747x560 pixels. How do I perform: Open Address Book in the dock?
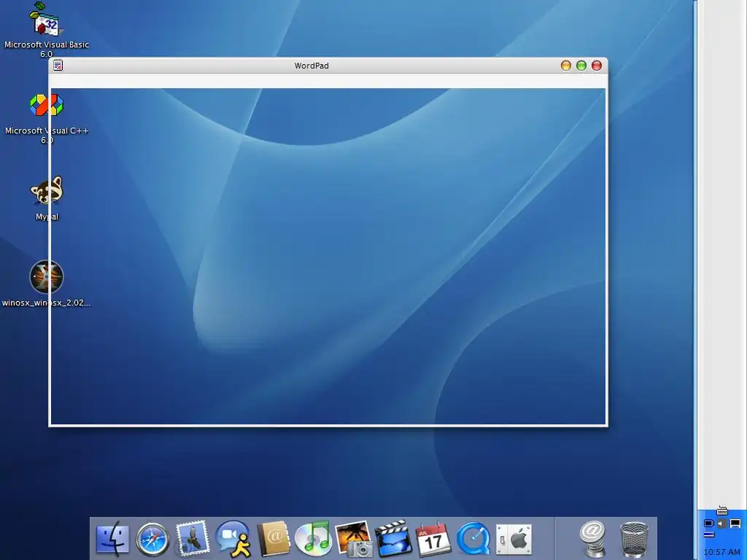274,539
